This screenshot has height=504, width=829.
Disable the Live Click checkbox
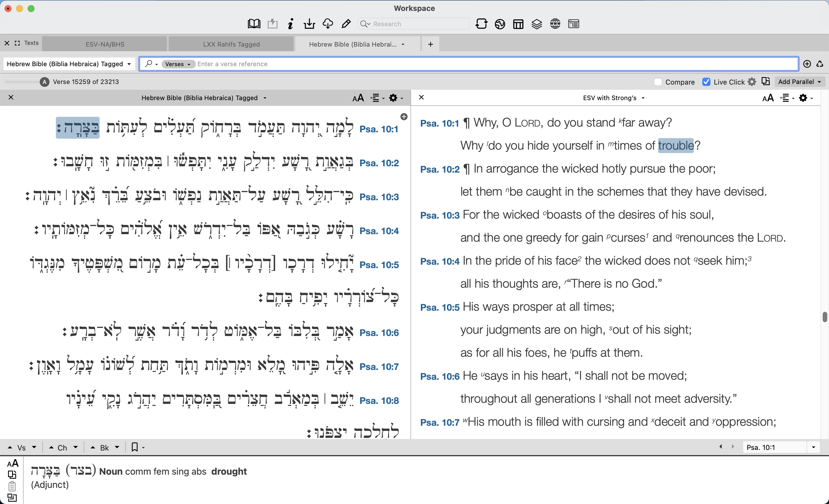[x=706, y=82]
